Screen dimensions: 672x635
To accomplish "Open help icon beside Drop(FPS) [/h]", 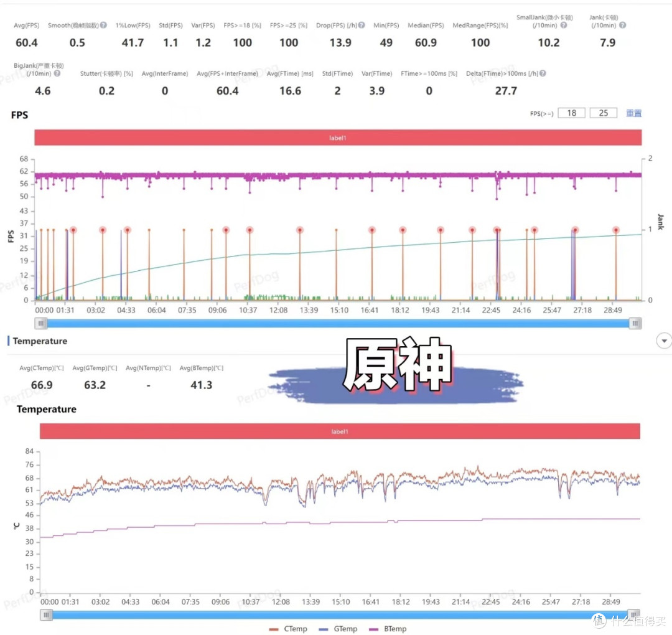I will (362, 26).
